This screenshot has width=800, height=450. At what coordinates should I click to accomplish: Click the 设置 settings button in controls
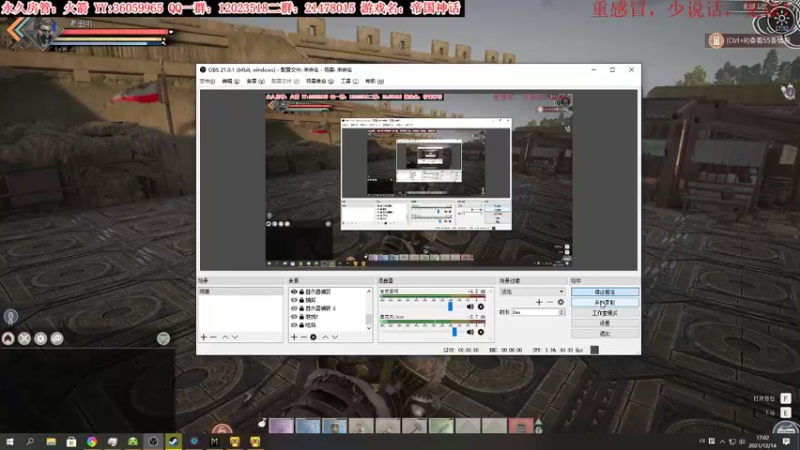tap(605, 323)
